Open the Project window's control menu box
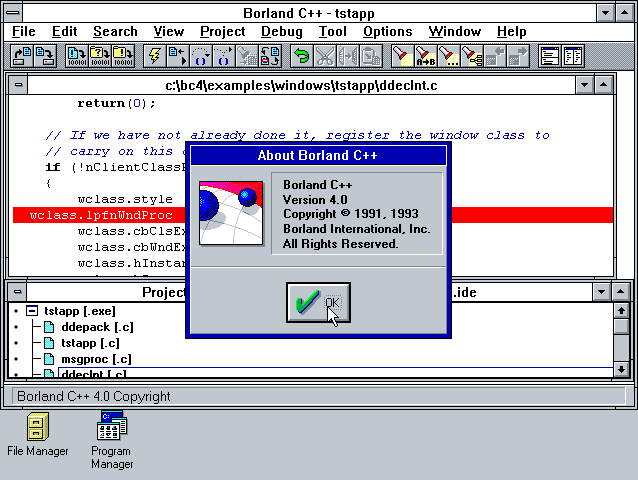This screenshot has height=480, width=638. click(x=18, y=292)
